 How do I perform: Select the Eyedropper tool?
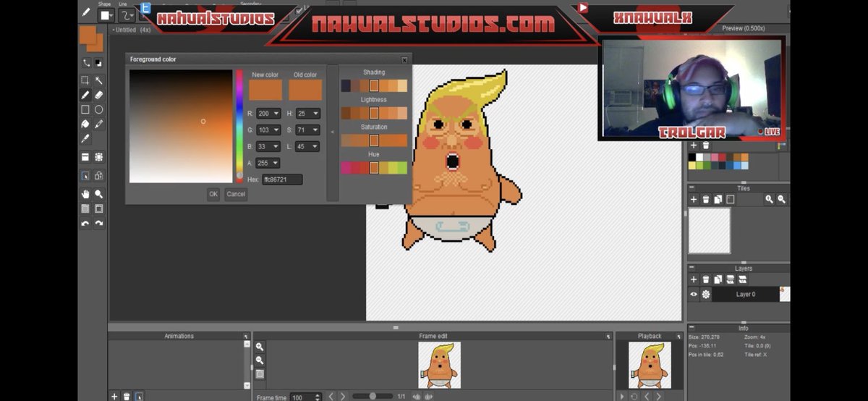pyautogui.click(x=85, y=138)
